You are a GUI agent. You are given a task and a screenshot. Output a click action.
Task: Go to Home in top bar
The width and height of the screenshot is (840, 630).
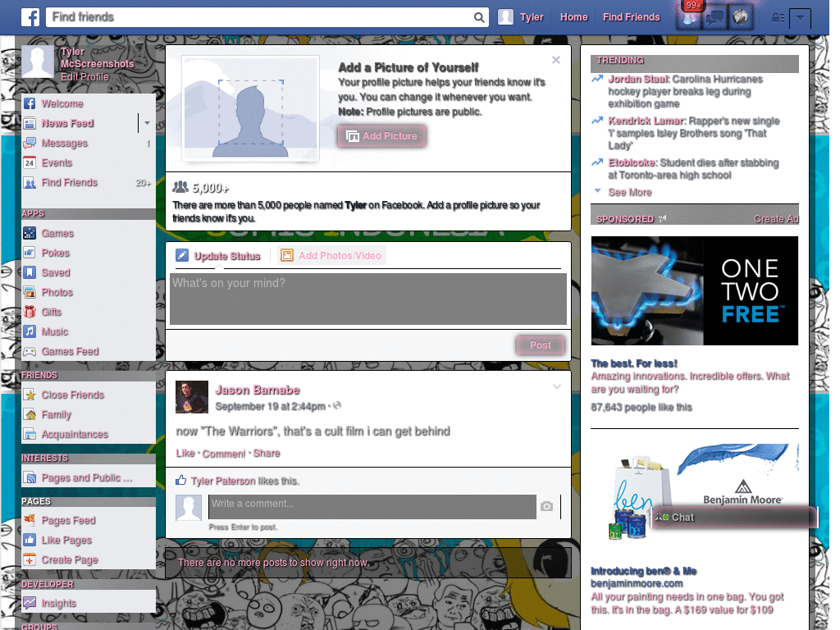(x=573, y=17)
